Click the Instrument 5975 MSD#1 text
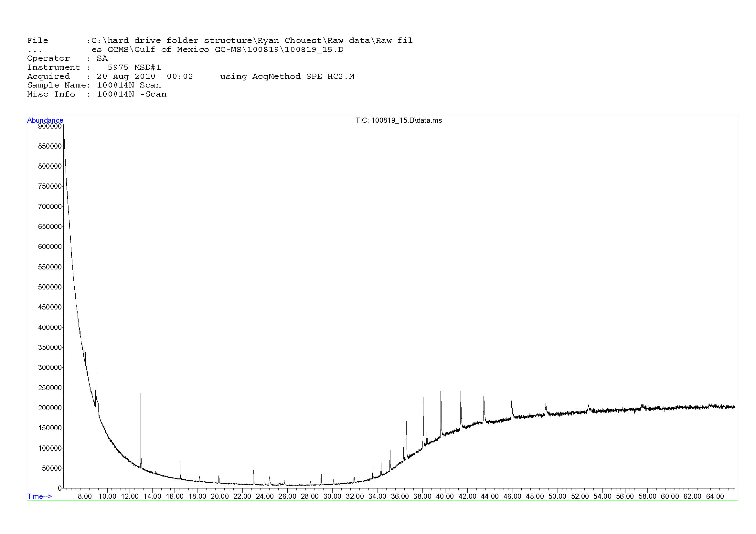The height and width of the screenshot is (534, 756). [134, 67]
